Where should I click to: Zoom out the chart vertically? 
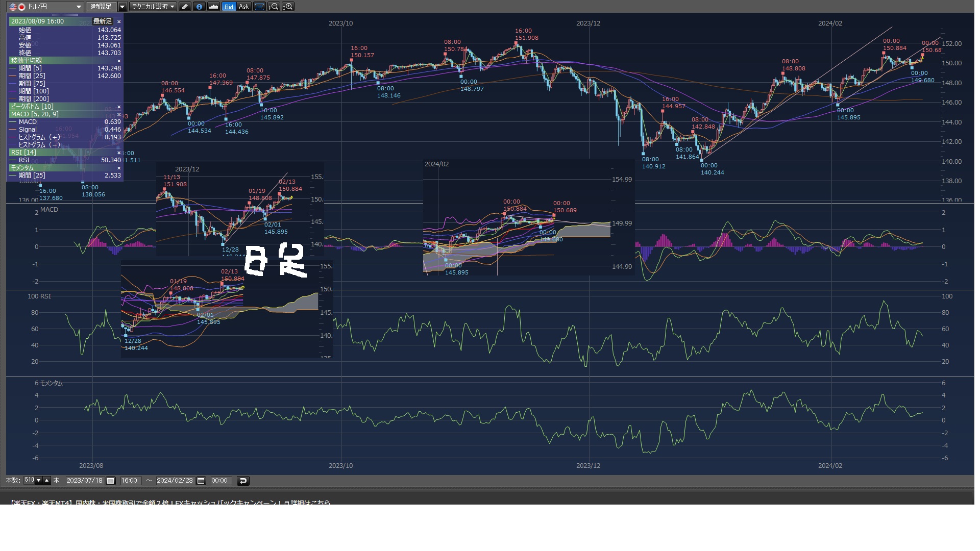point(274,7)
